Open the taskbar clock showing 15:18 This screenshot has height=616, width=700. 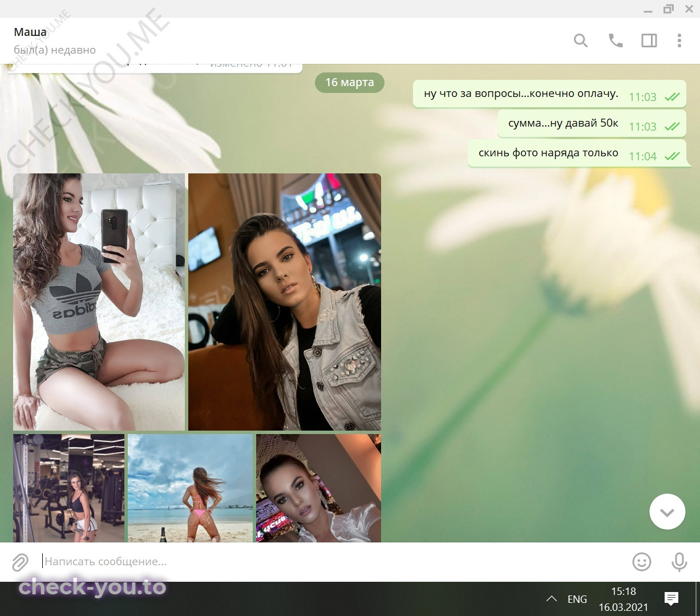coord(624,599)
